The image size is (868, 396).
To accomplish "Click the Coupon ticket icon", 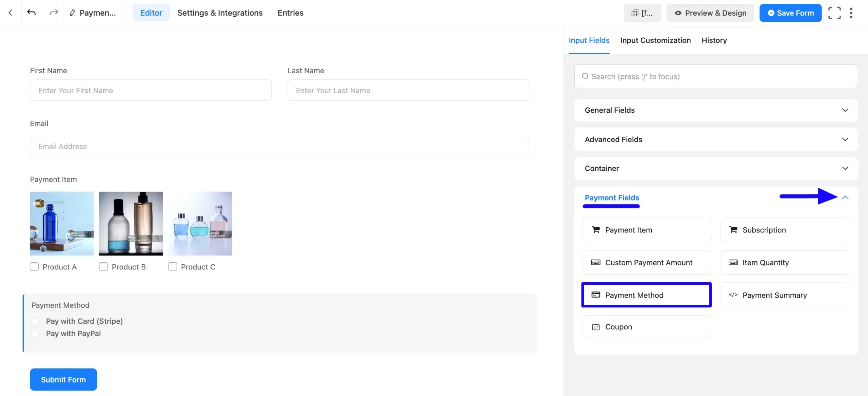I will point(596,327).
